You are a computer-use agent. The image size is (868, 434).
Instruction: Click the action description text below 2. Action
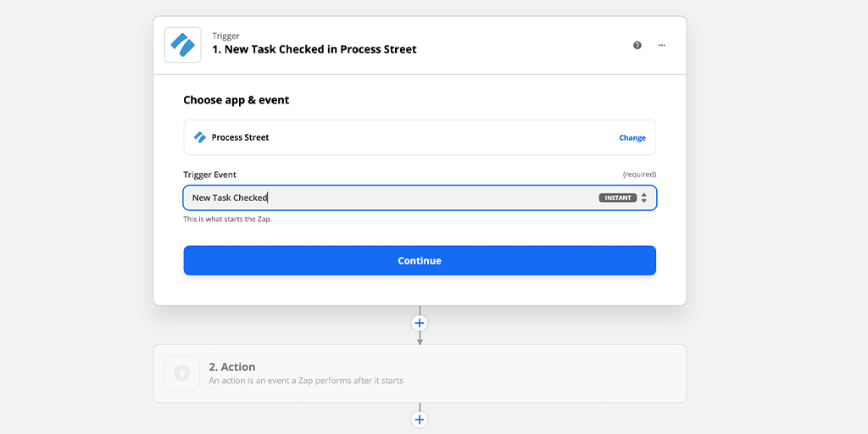306,381
